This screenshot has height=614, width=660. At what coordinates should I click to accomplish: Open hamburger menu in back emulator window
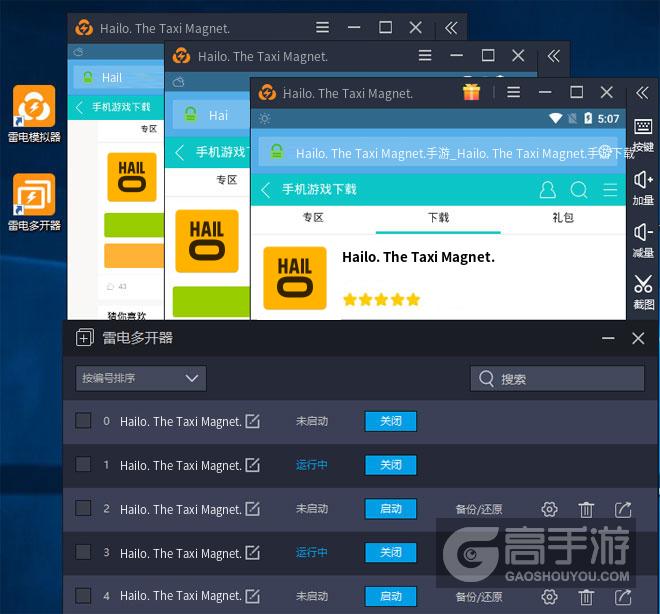(x=322, y=27)
